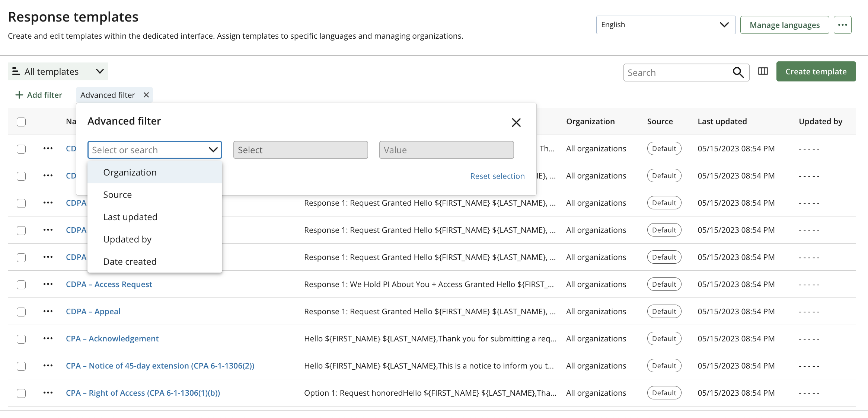The height and width of the screenshot is (418, 868).
Task: Open row actions for CPA – Acknowledgement
Action: pyautogui.click(x=48, y=338)
